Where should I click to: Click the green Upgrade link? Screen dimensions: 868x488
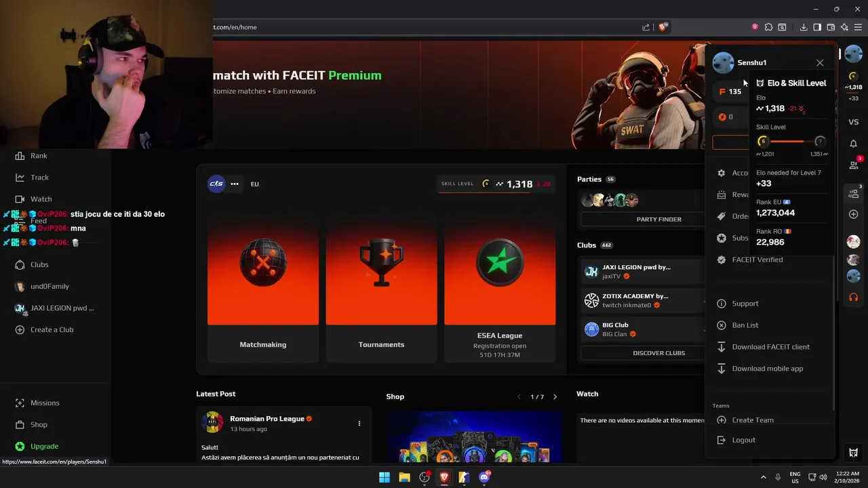(37, 446)
